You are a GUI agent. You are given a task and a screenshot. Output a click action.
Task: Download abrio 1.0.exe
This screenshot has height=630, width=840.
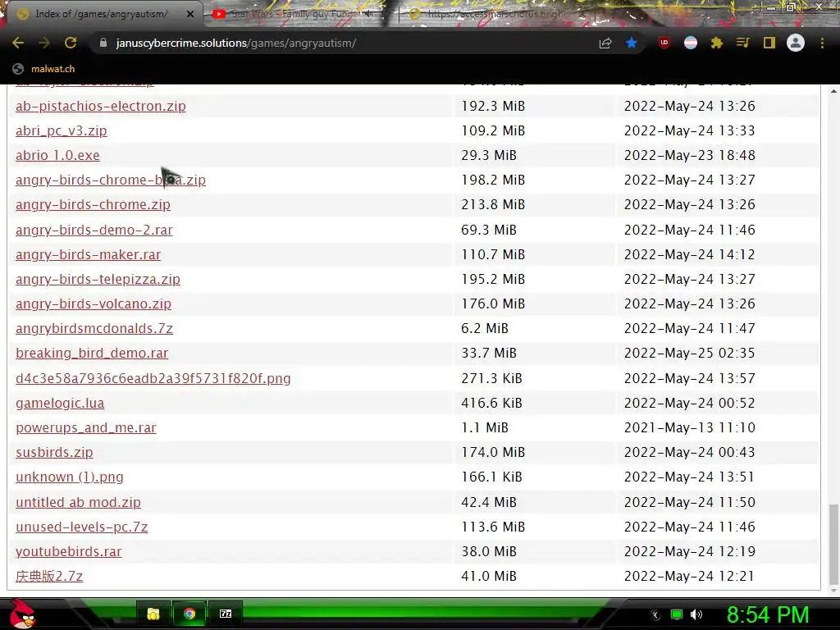pos(57,155)
